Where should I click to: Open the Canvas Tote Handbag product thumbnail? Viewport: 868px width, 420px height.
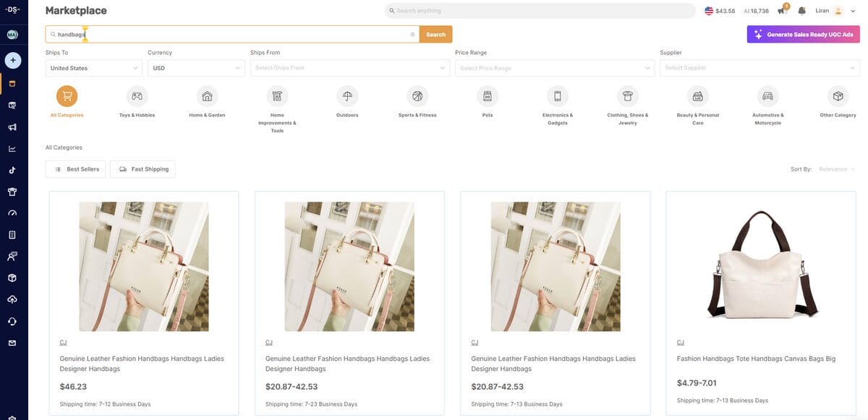[x=761, y=266]
